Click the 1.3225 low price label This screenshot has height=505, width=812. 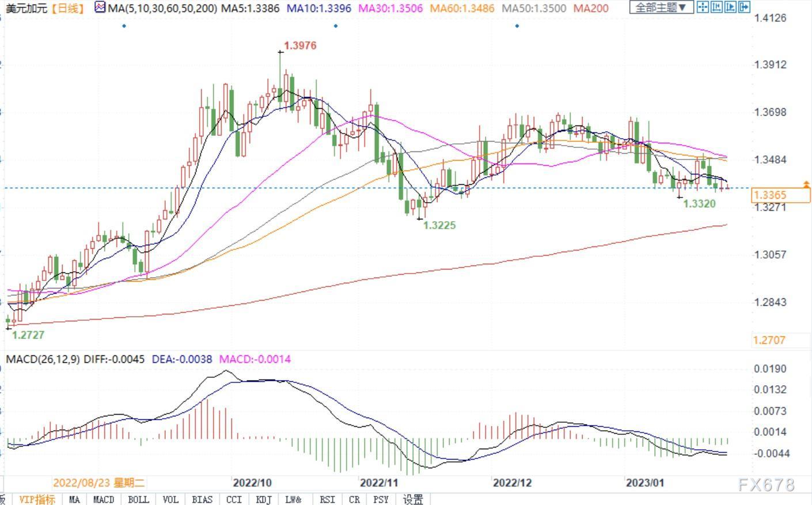pyautogui.click(x=439, y=225)
